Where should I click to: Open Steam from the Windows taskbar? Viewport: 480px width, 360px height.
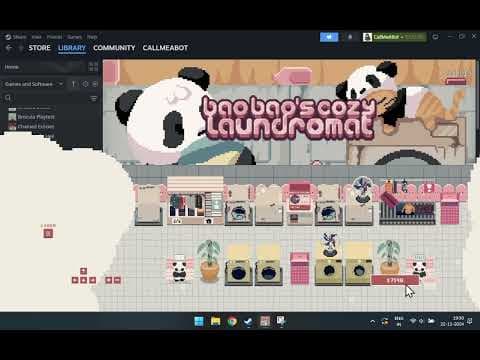coord(248,321)
